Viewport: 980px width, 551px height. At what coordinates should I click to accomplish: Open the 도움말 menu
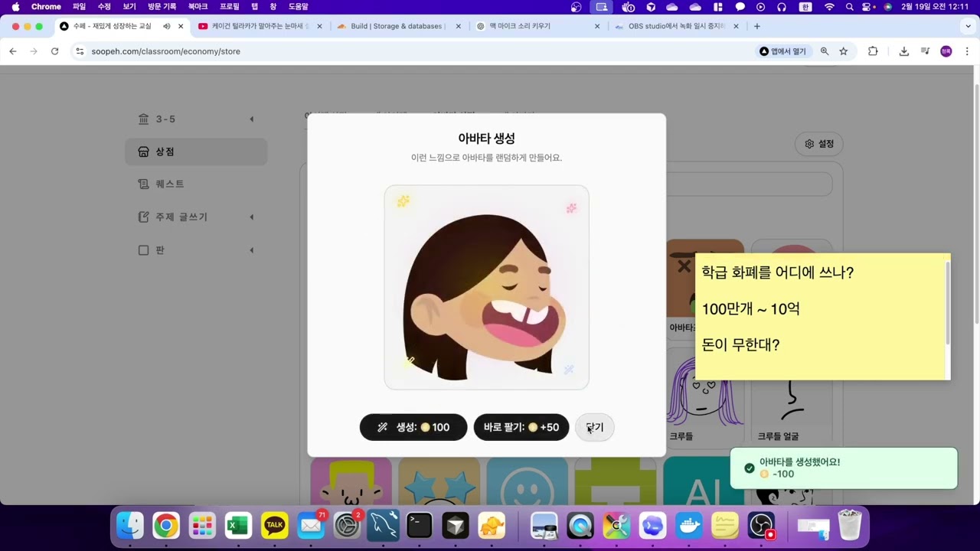coord(298,7)
